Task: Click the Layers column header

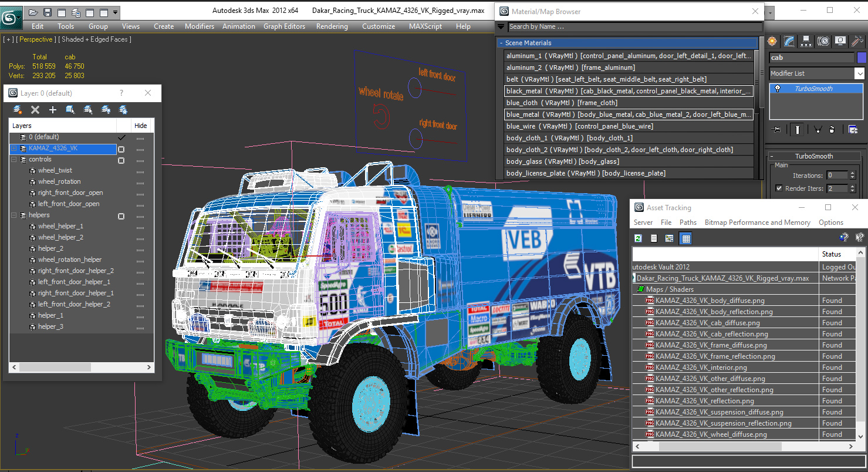Action: click(62, 126)
